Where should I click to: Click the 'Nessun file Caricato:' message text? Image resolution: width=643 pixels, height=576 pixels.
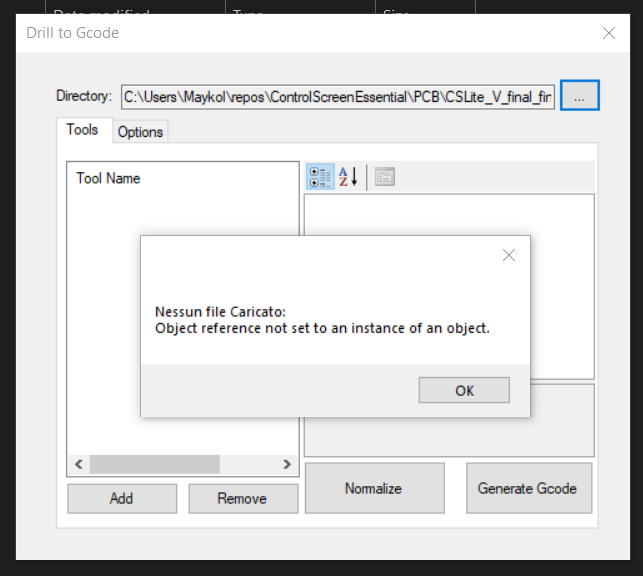coord(221,312)
